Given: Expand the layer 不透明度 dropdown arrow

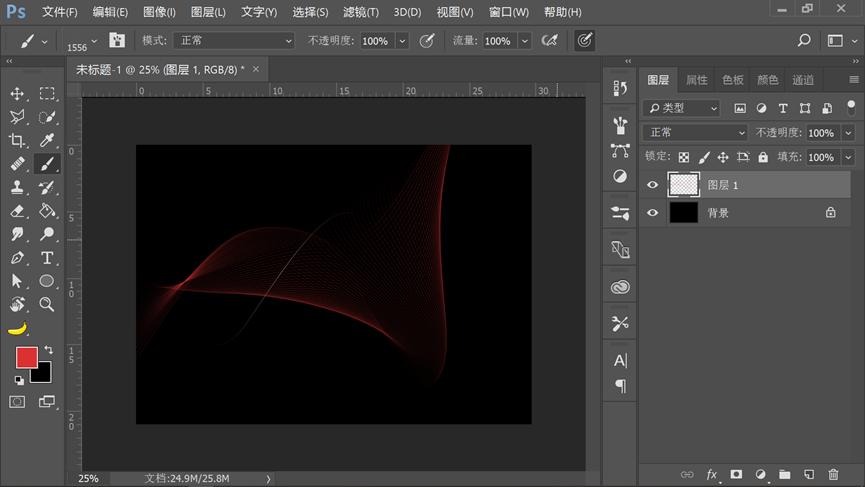Looking at the screenshot, I should [x=848, y=133].
